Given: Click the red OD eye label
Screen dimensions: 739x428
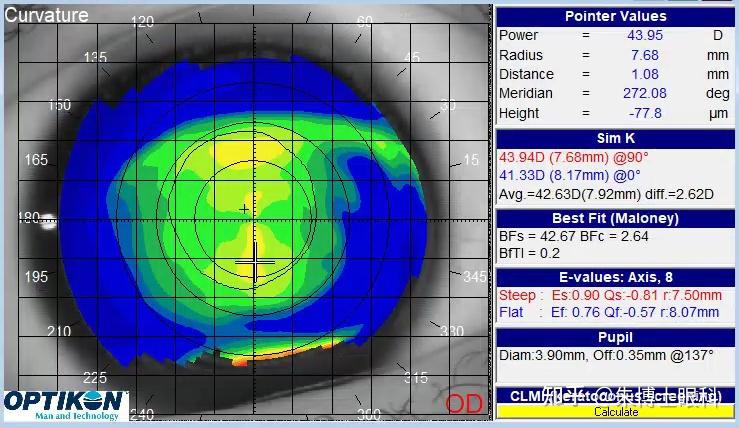Looking at the screenshot, I should click(464, 404).
